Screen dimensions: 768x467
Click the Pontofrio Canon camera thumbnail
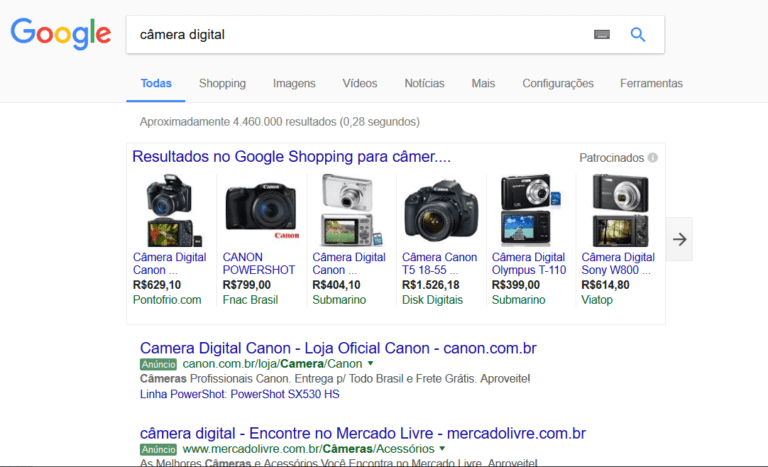(172, 211)
